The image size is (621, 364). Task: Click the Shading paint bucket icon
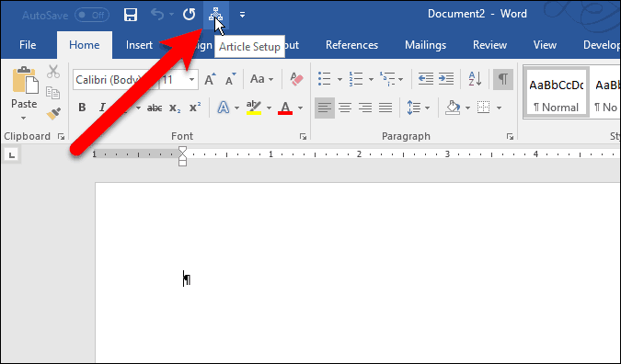coord(453,108)
